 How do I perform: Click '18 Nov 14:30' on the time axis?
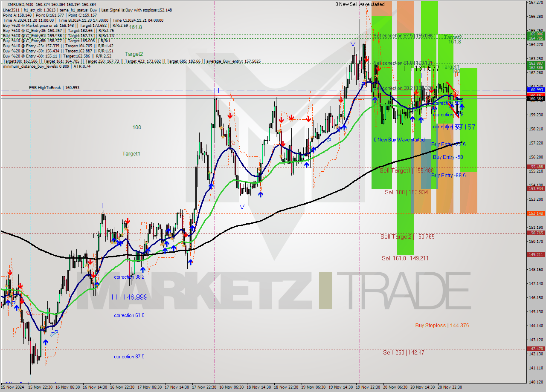pyautogui.click(x=258, y=387)
